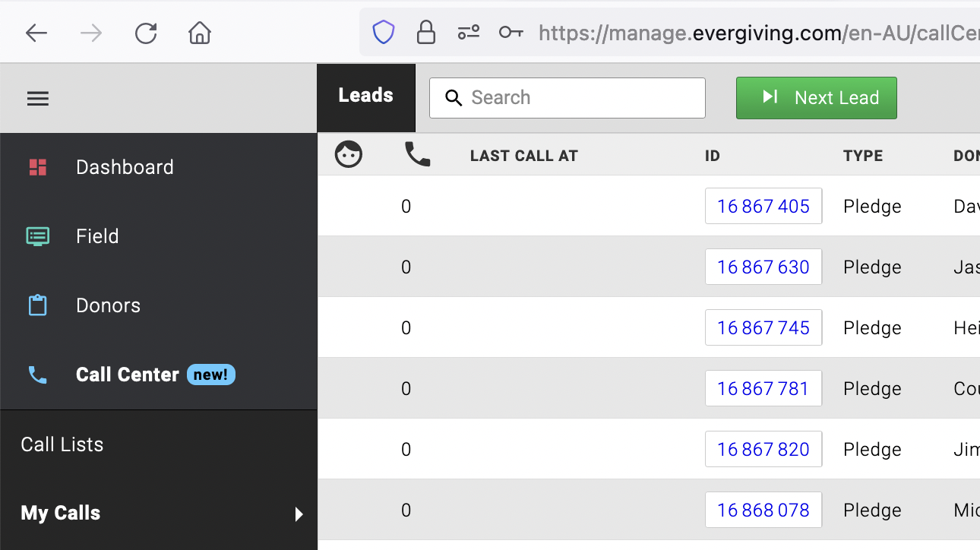
Task: Reload the page with the refresh icon
Action: [x=145, y=33]
